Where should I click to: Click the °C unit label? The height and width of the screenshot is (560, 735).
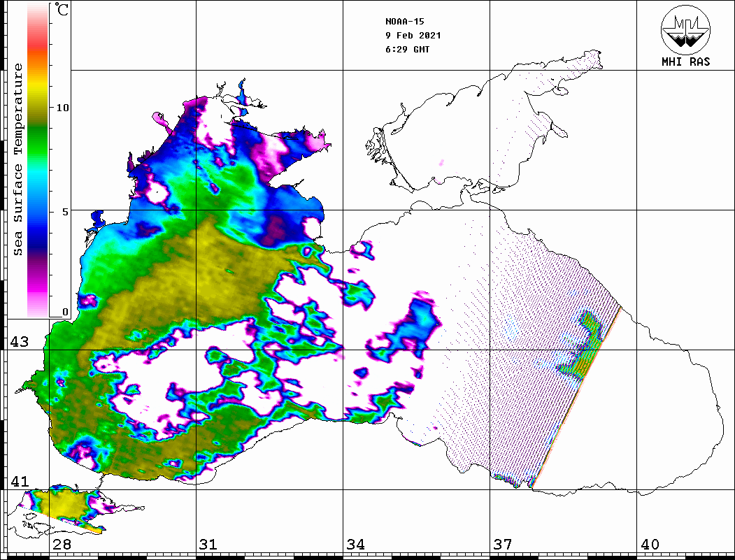62,9
